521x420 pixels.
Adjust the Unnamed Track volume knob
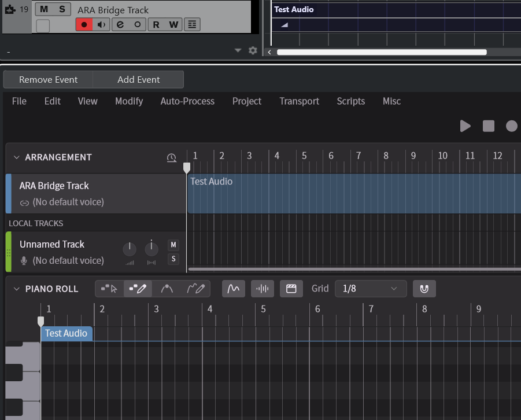pyautogui.click(x=130, y=249)
